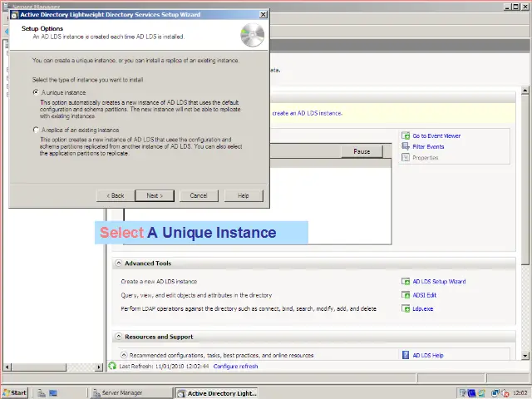Switch to Server Manager taskbar button
532x399 pixels.
coord(131,393)
